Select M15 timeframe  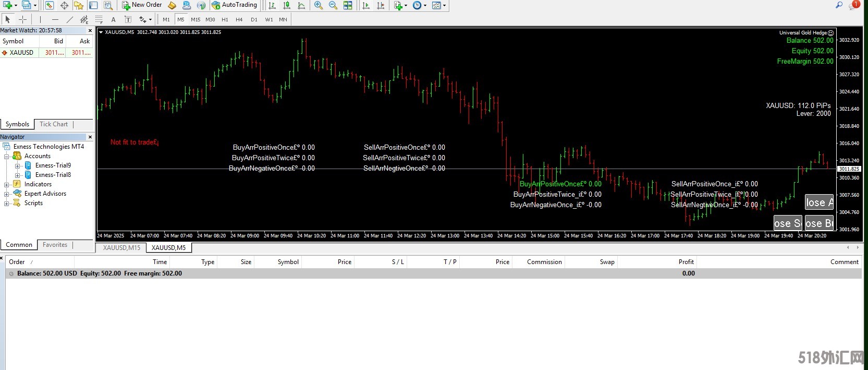point(195,19)
